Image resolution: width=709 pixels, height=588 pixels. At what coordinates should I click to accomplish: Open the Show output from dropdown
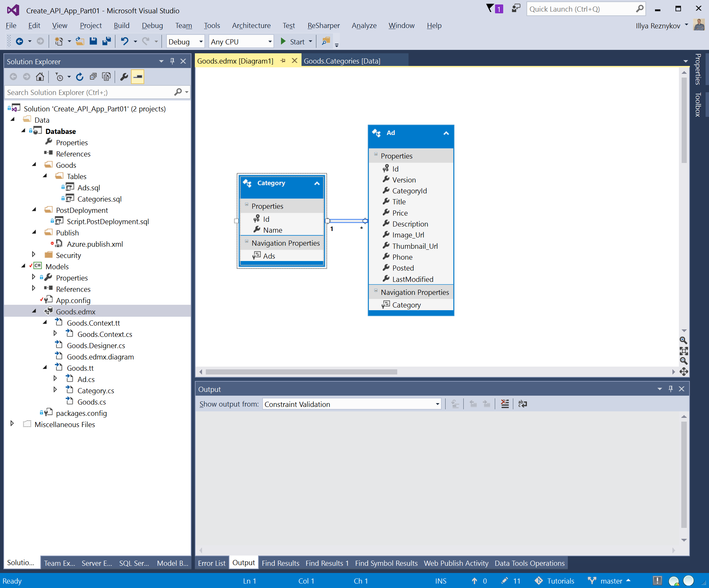click(x=437, y=404)
